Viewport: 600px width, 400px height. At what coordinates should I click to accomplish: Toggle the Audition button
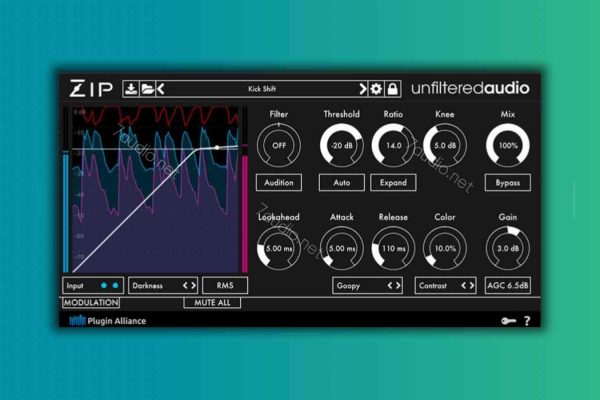tap(279, 183)
